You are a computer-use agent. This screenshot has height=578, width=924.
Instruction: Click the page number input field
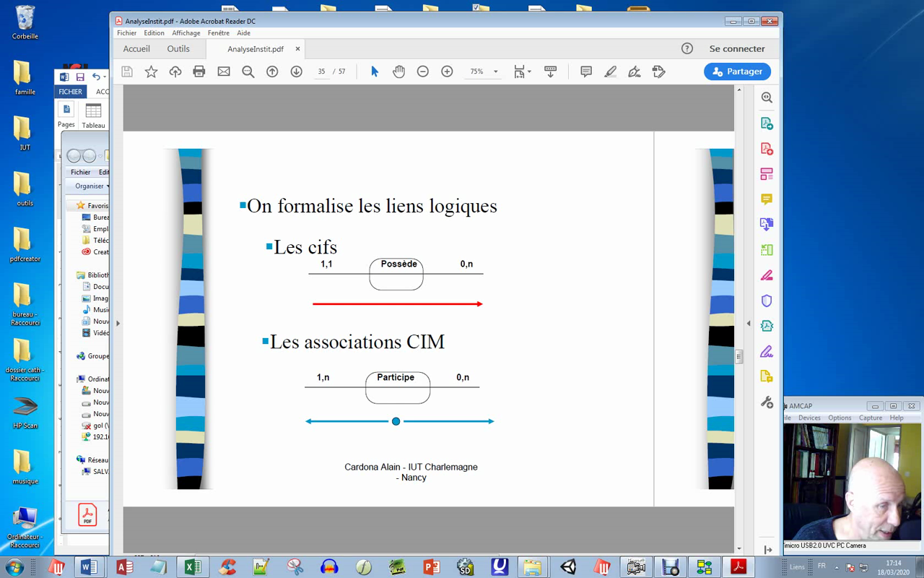tap(322, 72)
